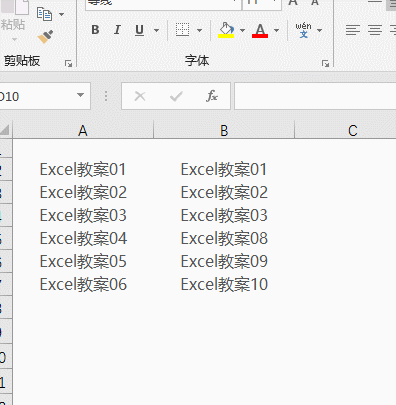The height and width of the screenshot is (405, 396).
Task: Click the formula bar input
Action: (315, 96)
